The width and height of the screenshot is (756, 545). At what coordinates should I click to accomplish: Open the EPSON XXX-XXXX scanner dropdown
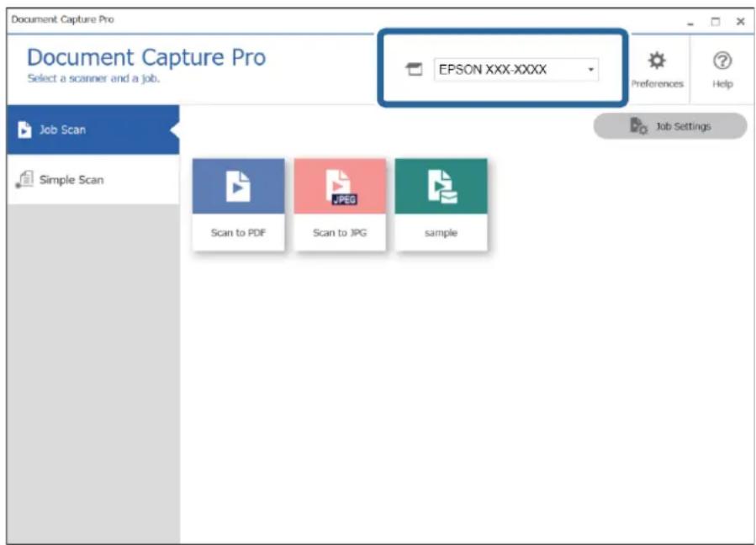point(515,70)
